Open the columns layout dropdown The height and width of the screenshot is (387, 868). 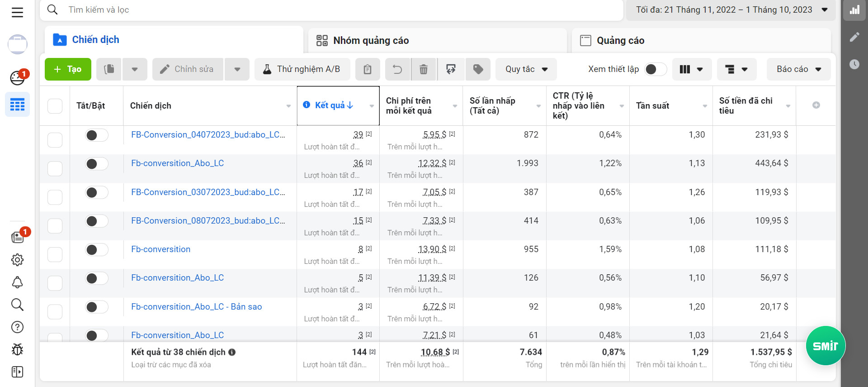click(692, 69)
